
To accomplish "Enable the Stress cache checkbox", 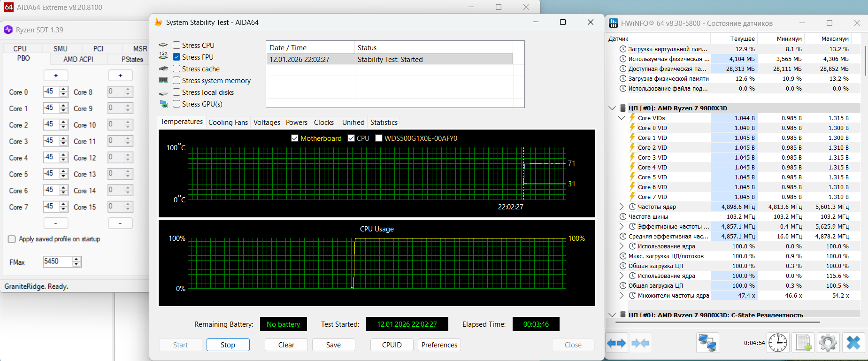I will pos(177,69).
